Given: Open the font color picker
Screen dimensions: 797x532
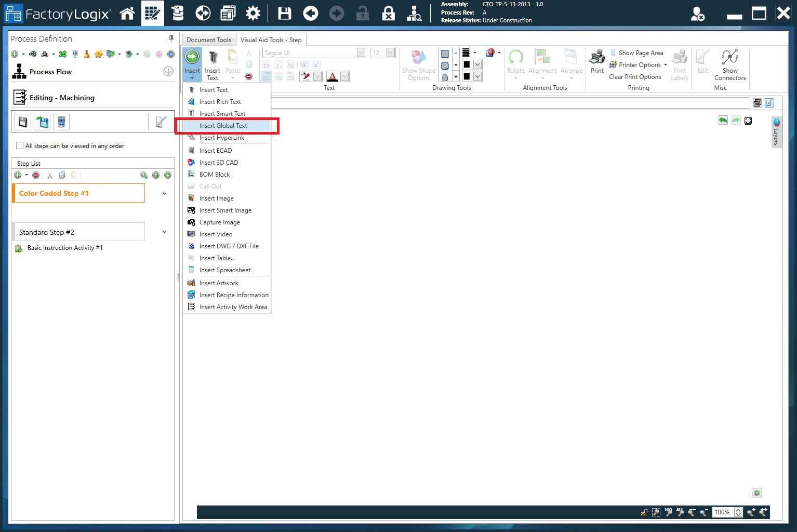Looking at the screenshot, I should [x=344, y=76].
